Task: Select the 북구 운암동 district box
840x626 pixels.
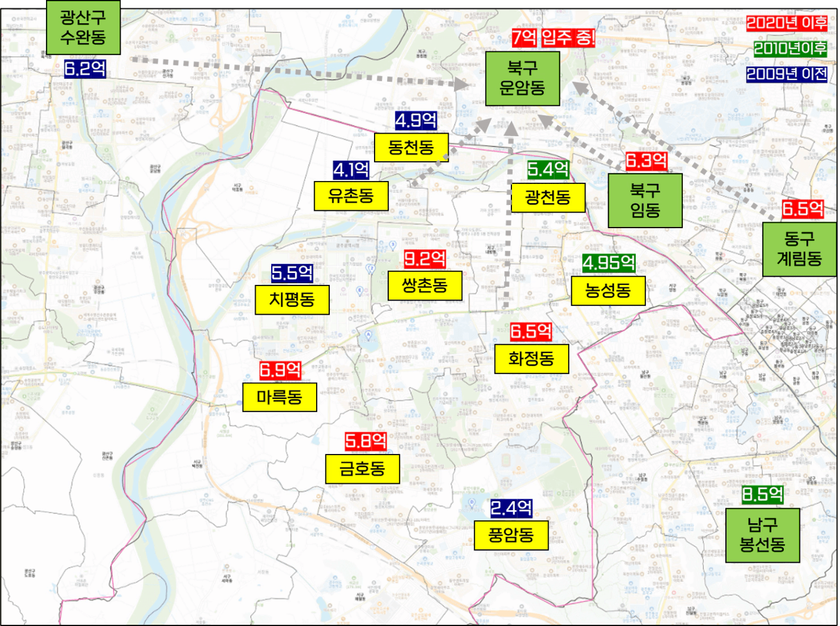Action: pos(522,78)
